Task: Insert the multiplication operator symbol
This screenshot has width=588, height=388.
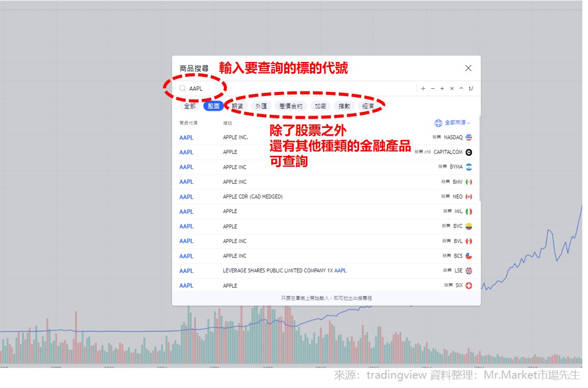Action: click(452, 89)
